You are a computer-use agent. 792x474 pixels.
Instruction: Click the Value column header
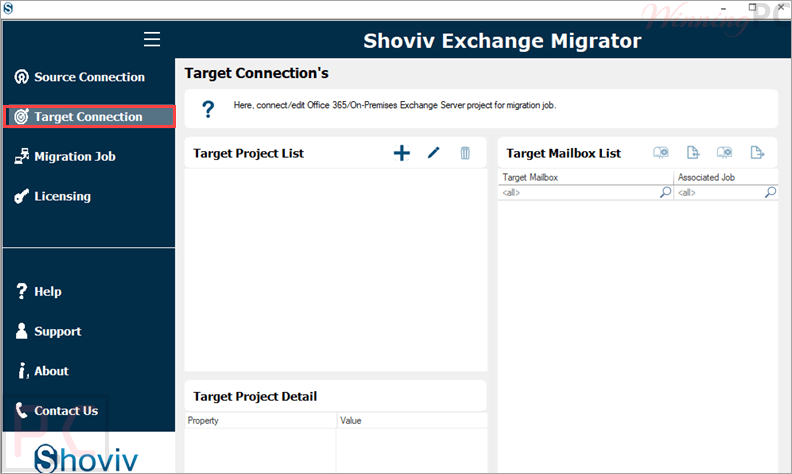[412, 420]
